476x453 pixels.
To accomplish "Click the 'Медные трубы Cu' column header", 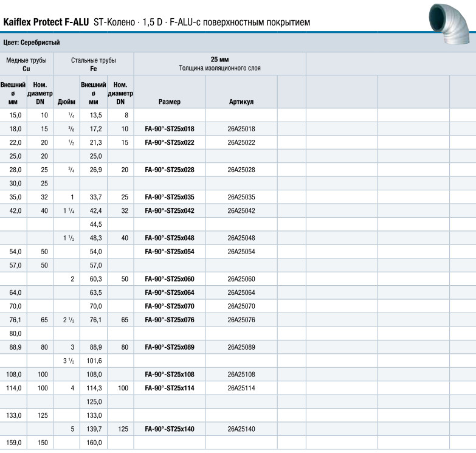I will point(26,64).
